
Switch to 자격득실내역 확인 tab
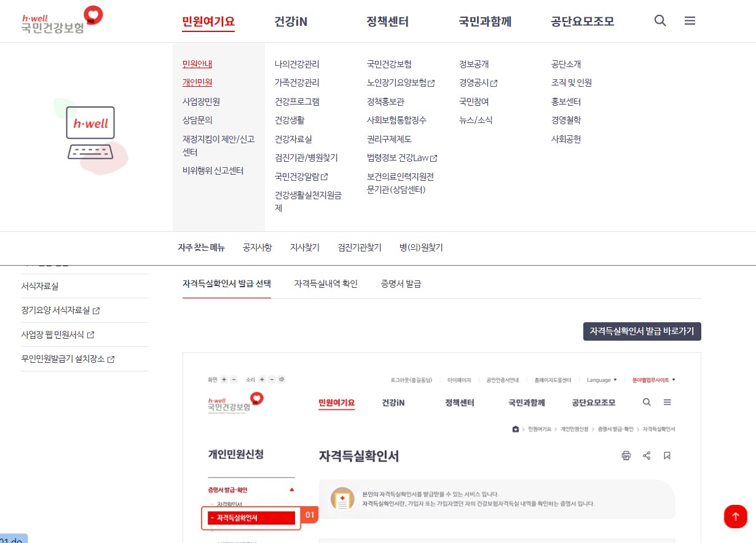(x=326, y=283)
